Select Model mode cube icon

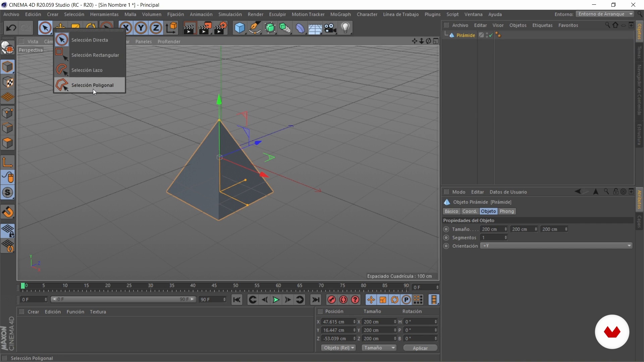tap(7, 67)
